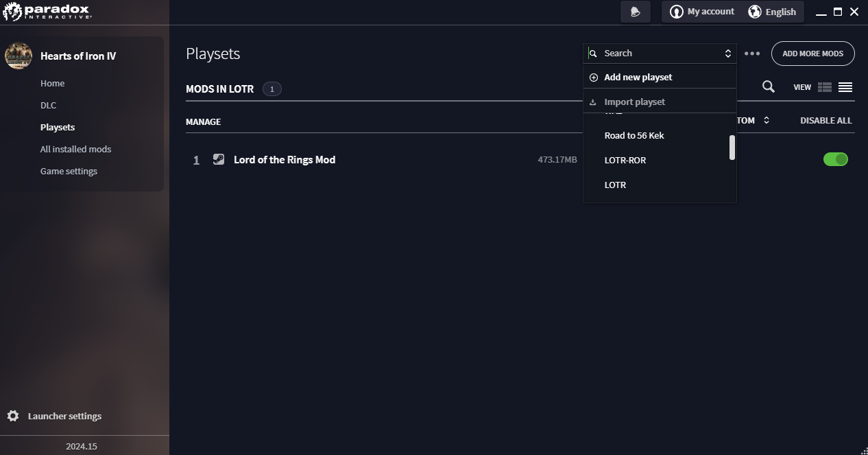Click the magnifier icon in mods list
Screen dimensions: 868x455
(x=769, y=86)
